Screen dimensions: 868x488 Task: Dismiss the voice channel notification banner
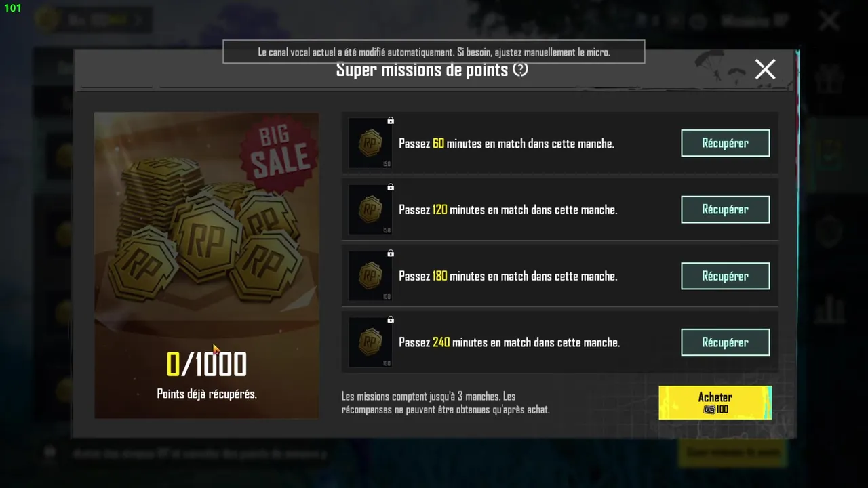433,52
